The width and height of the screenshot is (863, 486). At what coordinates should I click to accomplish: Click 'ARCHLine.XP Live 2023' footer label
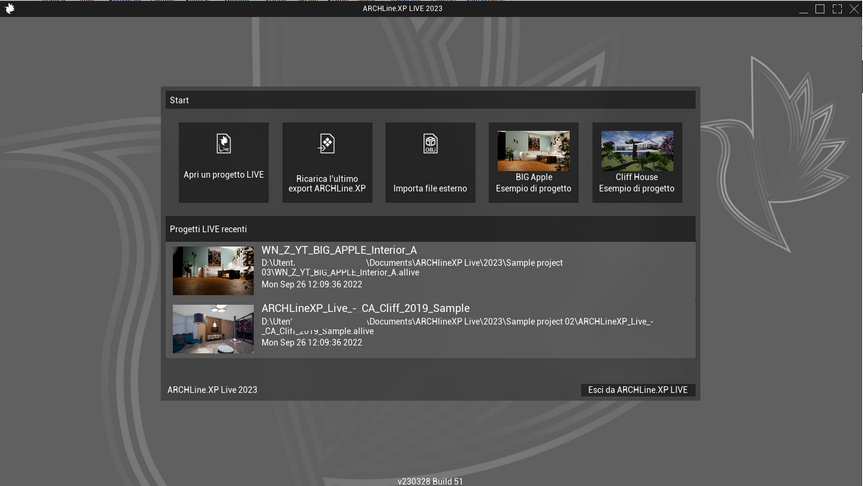pos(212,390)
